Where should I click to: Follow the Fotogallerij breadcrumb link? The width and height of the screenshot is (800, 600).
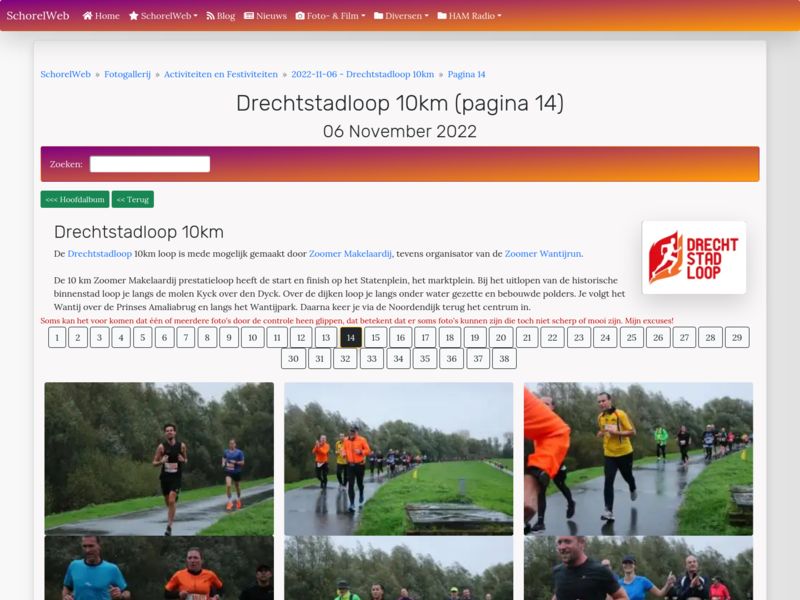click(x=128, y=74)
